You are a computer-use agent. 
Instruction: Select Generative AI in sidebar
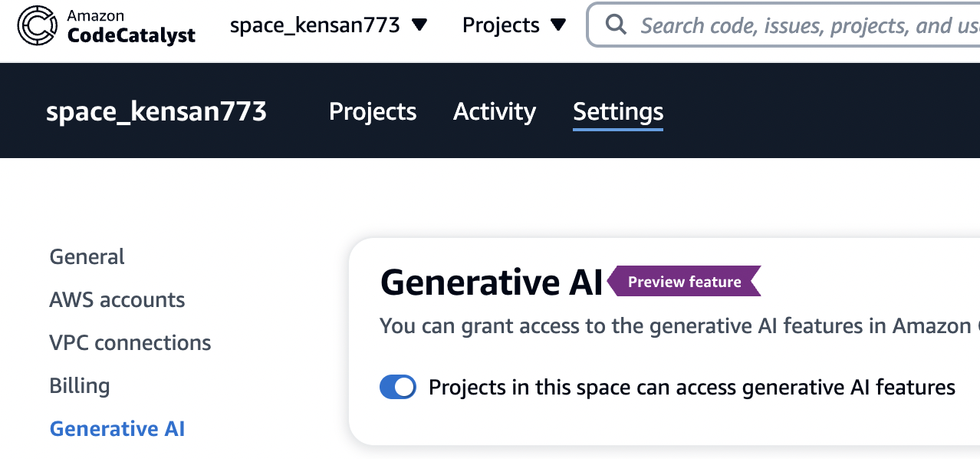[x=117, y=428]
